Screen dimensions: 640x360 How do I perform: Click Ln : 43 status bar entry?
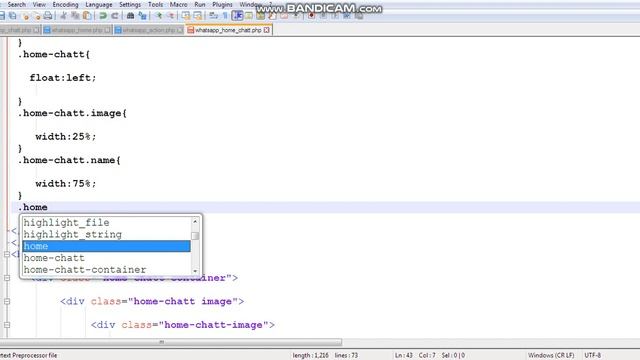[404, 356]
